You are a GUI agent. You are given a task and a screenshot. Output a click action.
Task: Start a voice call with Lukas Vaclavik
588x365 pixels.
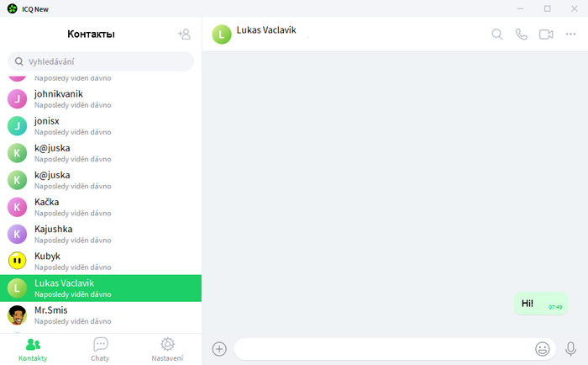[x=522, y=34]
